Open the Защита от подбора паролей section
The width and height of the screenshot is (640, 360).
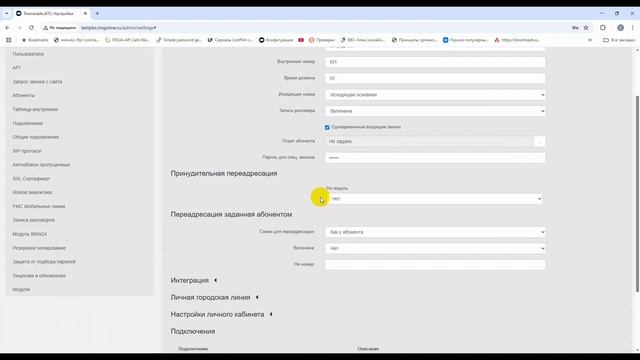pos(44,262)
